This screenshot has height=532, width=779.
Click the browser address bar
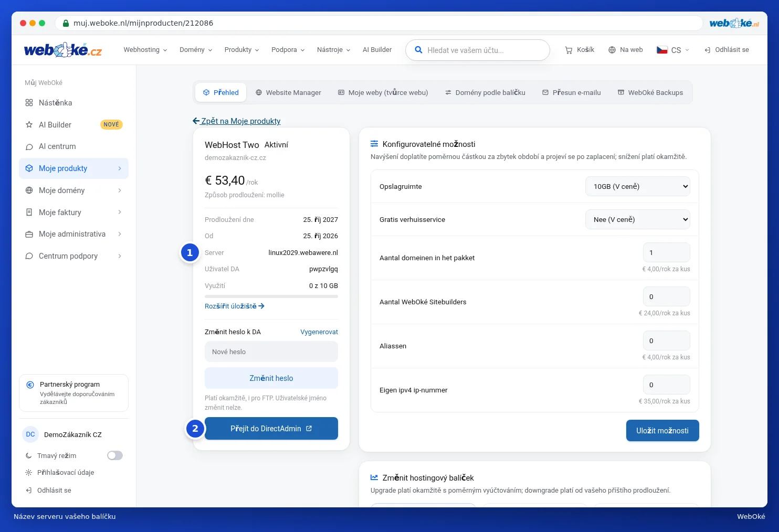(x=379, y=23)
